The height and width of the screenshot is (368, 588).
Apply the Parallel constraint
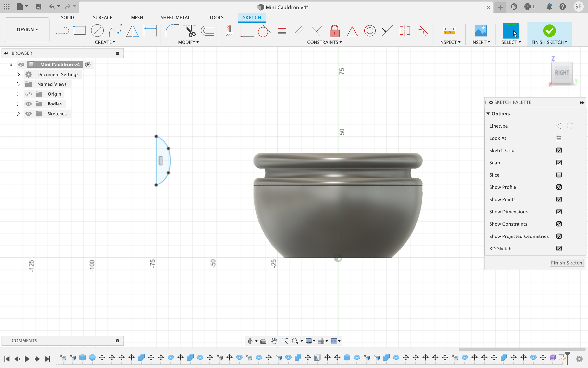coord(299,30)
